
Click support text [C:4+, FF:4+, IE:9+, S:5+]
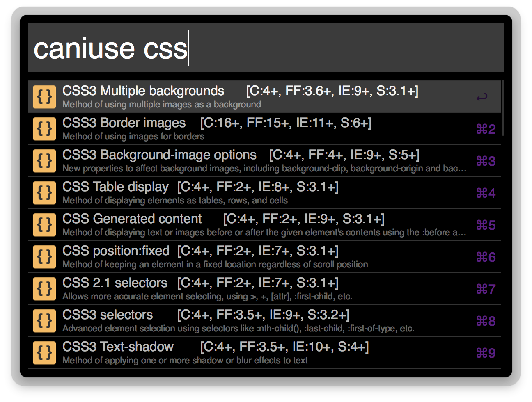pyautogui.click(x=344, y=155)
